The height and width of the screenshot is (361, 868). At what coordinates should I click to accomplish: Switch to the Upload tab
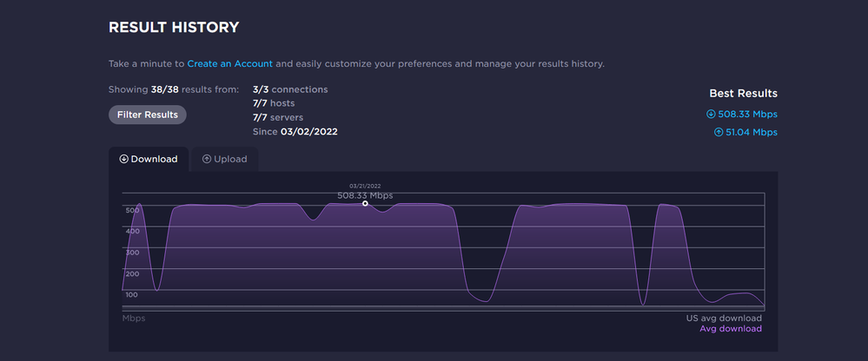(x=224, y=160)
